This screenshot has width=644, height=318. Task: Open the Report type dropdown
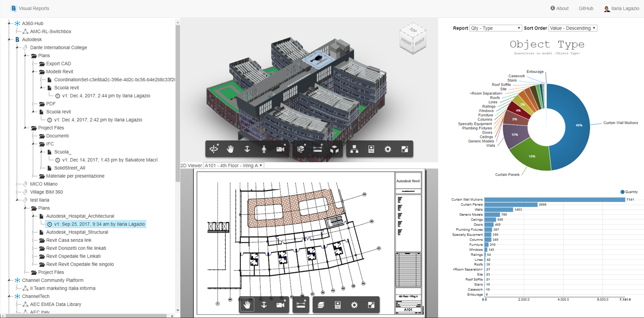tap(495, 28)
